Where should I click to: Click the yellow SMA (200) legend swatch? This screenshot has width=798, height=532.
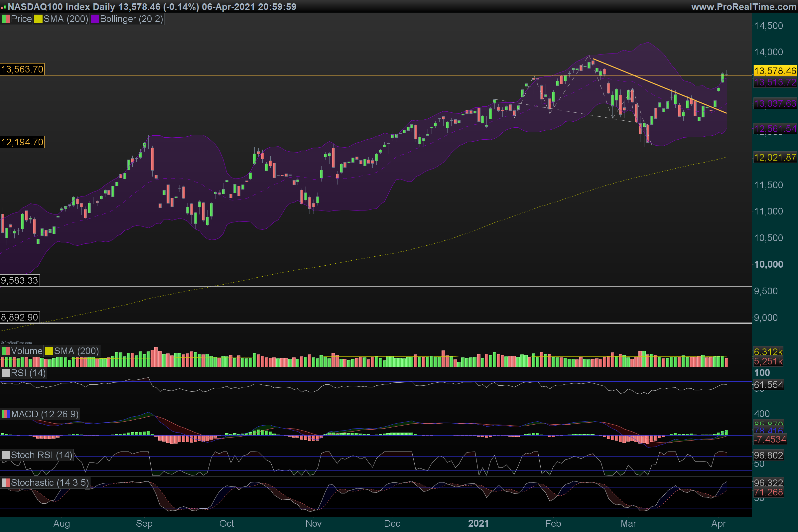tap(38, 19)
